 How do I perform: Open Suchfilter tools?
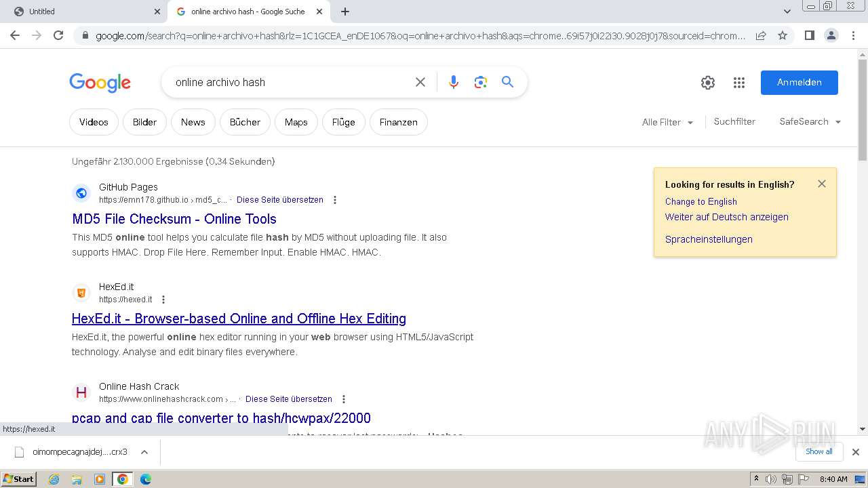[734, 122]
